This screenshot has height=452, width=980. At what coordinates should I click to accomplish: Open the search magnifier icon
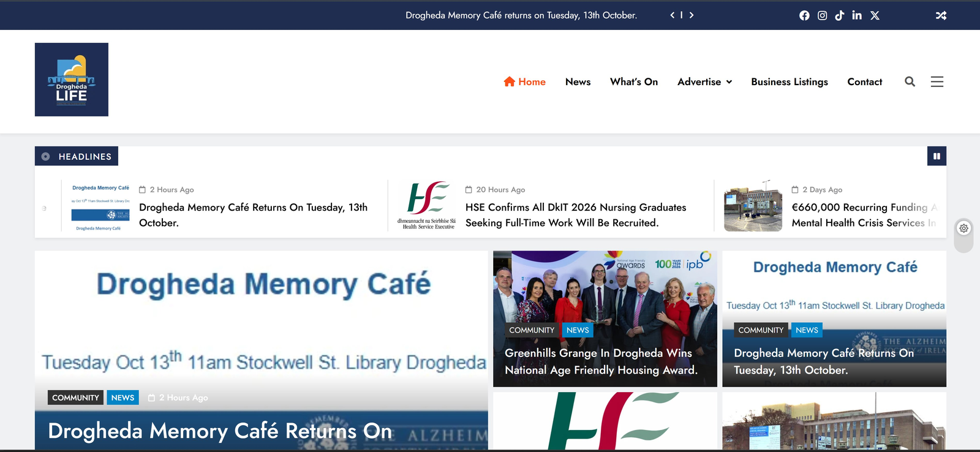(x=910, y=81)
